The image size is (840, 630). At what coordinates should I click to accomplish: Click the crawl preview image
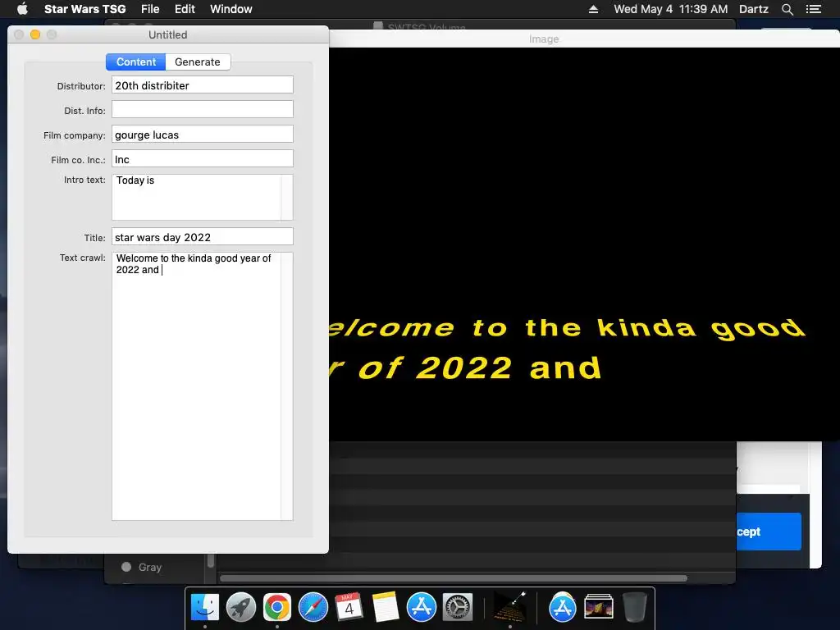(x=584, y=244)
